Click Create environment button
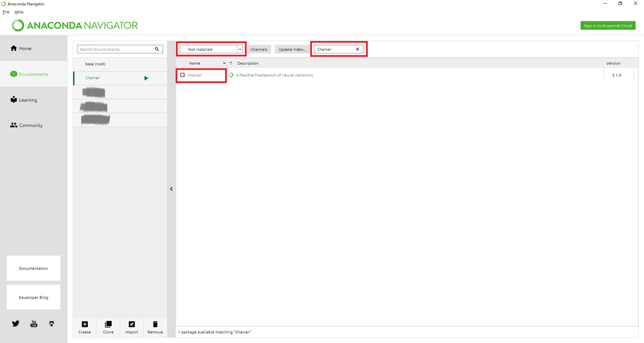Screen dimensions: 644x343 click(x=85, y=327)
